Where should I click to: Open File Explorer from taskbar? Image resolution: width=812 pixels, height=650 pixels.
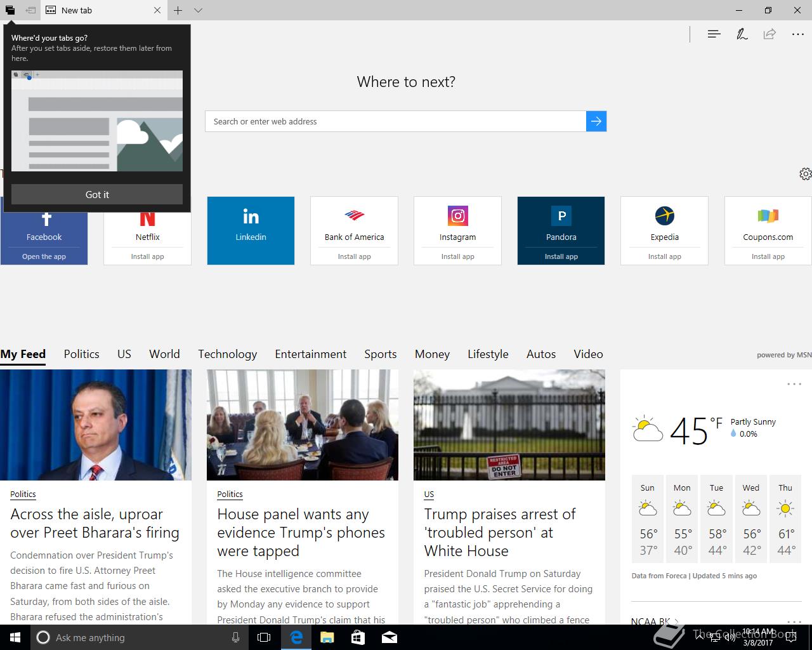coord(327,637)
